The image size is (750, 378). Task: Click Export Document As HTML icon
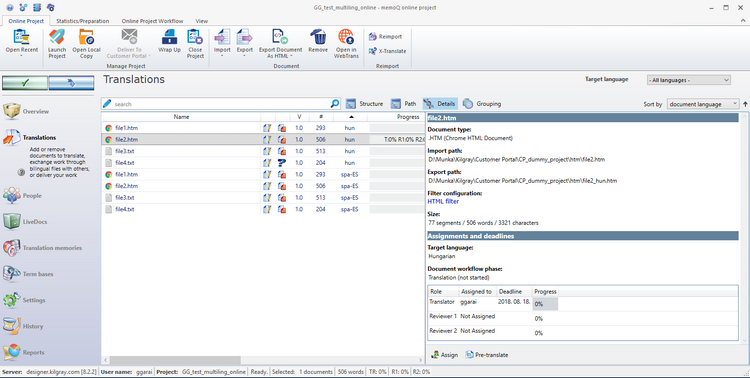pyautogui.click(x=280, y=37)
